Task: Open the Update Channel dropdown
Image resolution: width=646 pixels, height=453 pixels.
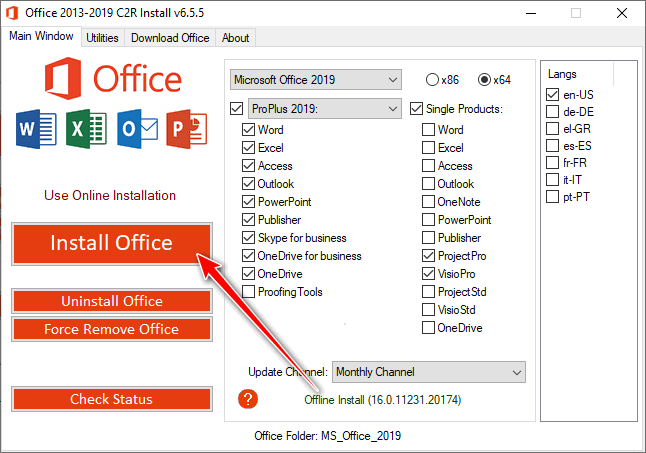Action: coord(428,372)
